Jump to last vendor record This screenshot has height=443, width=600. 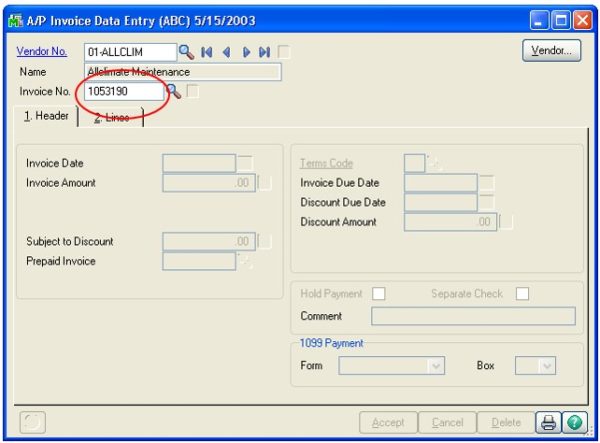(265, 52)
